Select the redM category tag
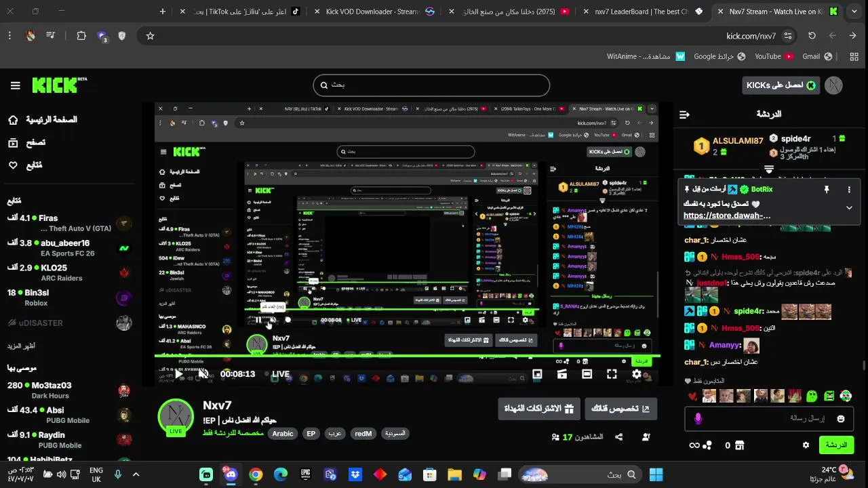This screenshot has height=488, width=868. [x=363, y=434]
